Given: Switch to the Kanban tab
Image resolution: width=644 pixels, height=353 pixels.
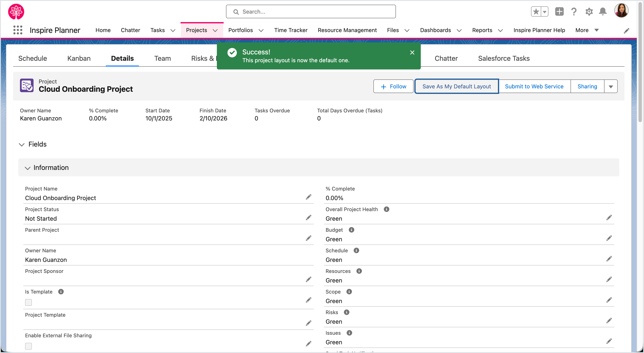Looking at the screenshot, I should coord(79,58).
